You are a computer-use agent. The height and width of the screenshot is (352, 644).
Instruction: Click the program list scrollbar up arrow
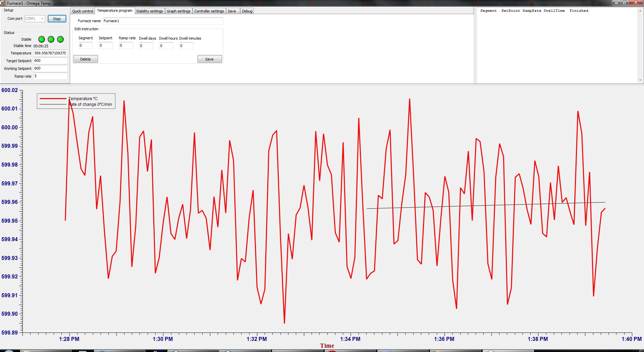click(640, 11)
